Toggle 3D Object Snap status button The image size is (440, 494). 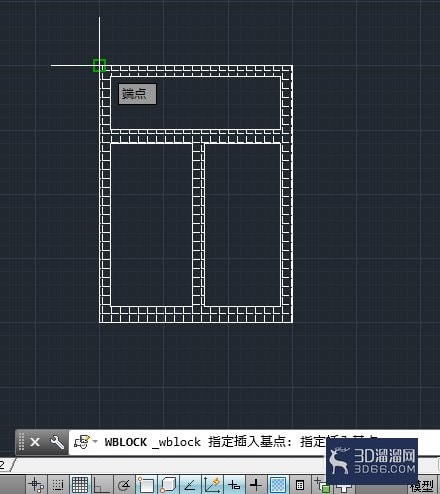pyautogui.click(x=168, y=485)
